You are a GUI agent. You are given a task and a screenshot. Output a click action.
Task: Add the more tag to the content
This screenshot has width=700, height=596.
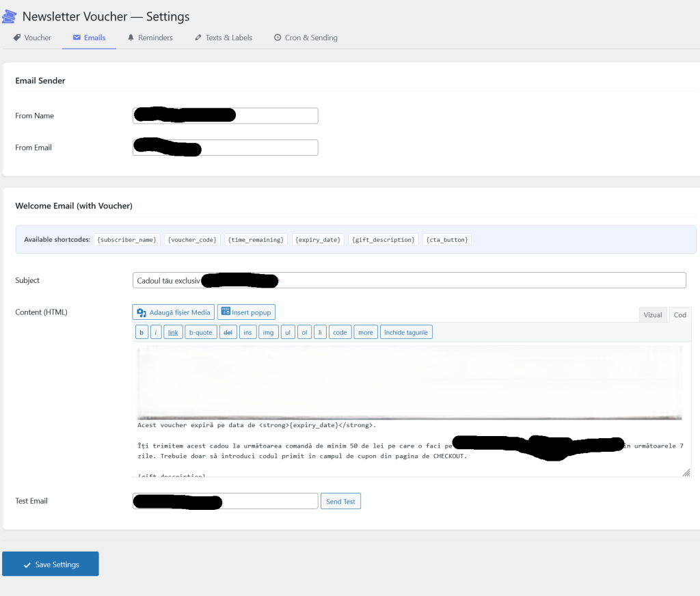[365, 331]
